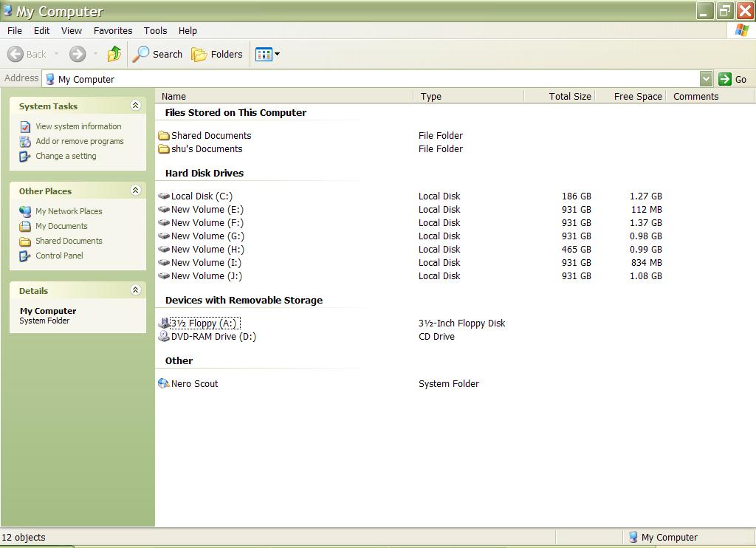Click the 12 objects status text
Image resolution: width=756 pixels, height=548 pixels.
(x=24, y=538)
